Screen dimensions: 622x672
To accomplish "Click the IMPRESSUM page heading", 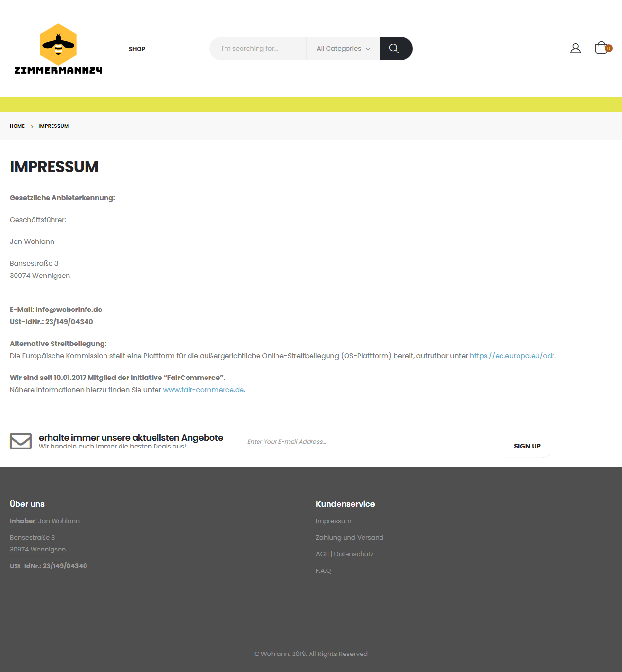I will pos(54,167).
